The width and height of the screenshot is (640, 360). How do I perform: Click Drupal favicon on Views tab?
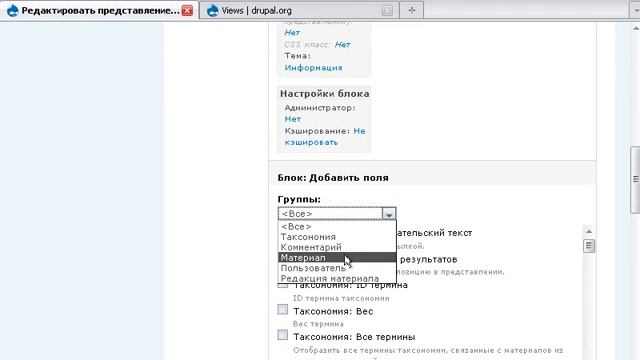pyautogui.click(x=213, y=11)
